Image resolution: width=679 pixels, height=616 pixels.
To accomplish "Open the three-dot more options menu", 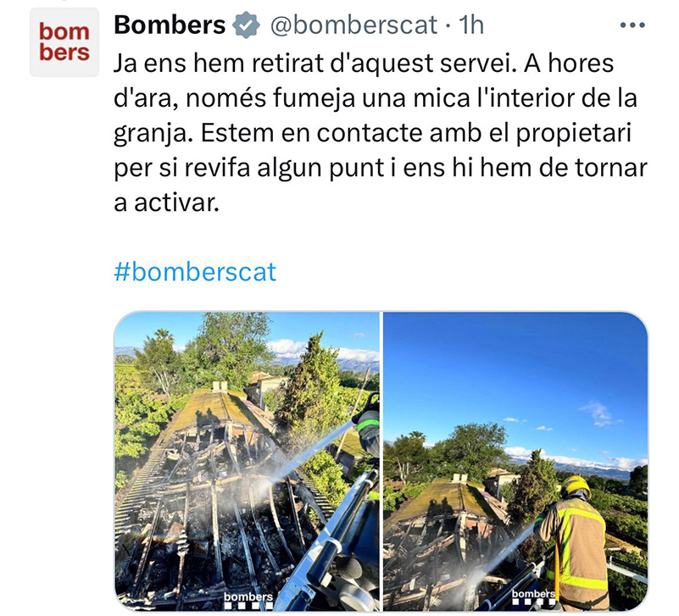I will click(x=632, y=25).
